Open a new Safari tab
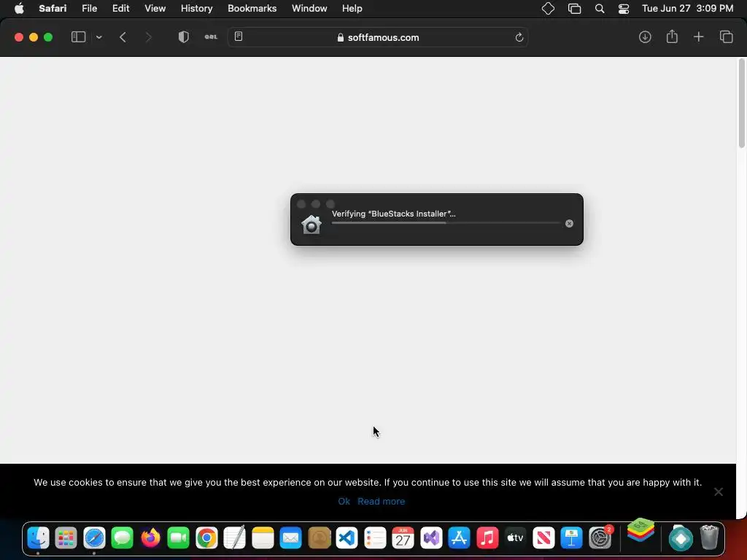Image resolution: width=747 pixels, height=560 pixels. (x=698, y=37)
